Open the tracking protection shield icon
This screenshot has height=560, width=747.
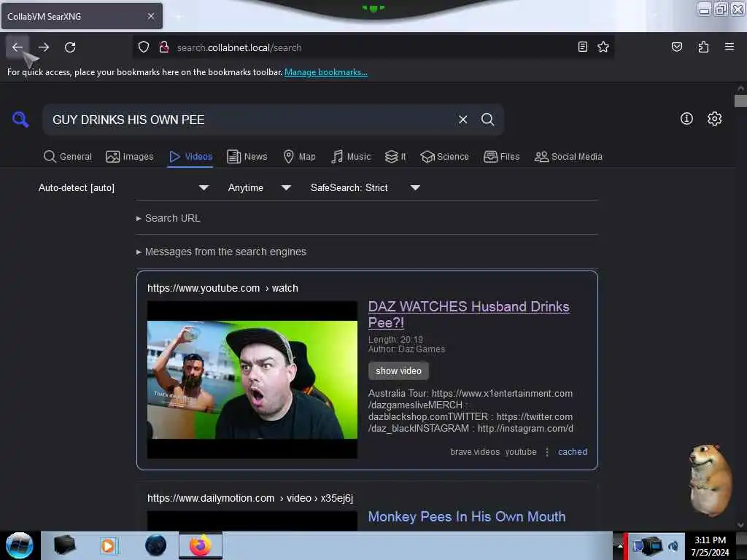coord(144,47)
